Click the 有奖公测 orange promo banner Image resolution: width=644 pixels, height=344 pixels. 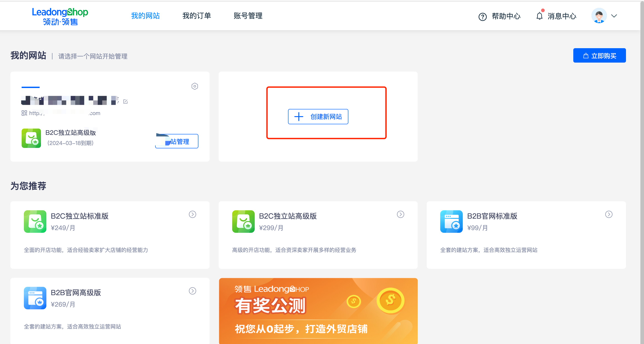coord(318,311)
